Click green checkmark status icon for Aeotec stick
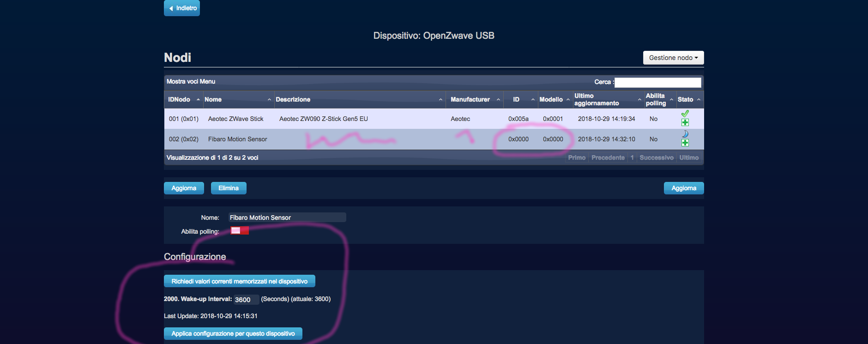The width and height of the screenshot is (868, 344). tap(685, 114)
